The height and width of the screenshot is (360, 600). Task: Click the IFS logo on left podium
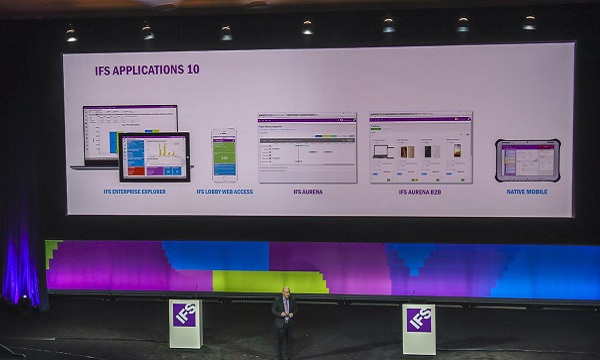coord(184,315)
